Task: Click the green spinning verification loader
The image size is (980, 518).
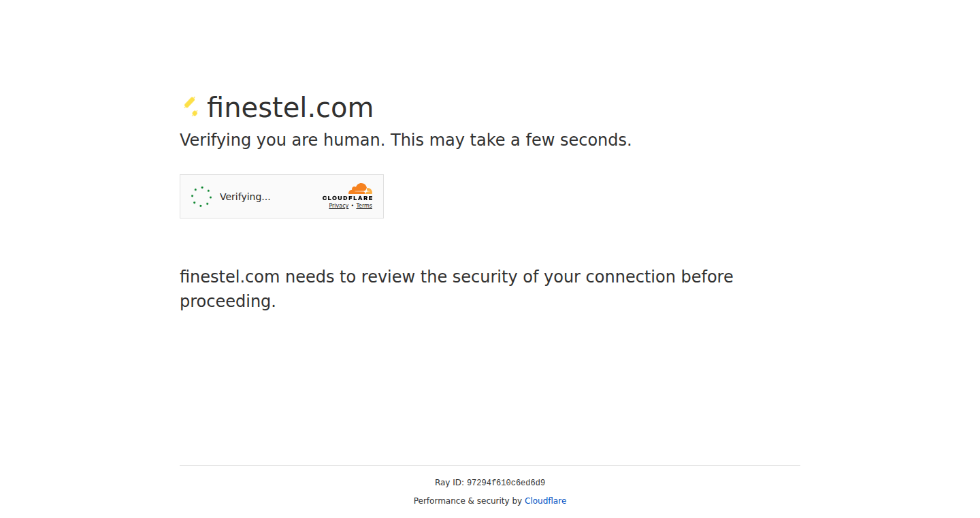Action: point(201,197)
